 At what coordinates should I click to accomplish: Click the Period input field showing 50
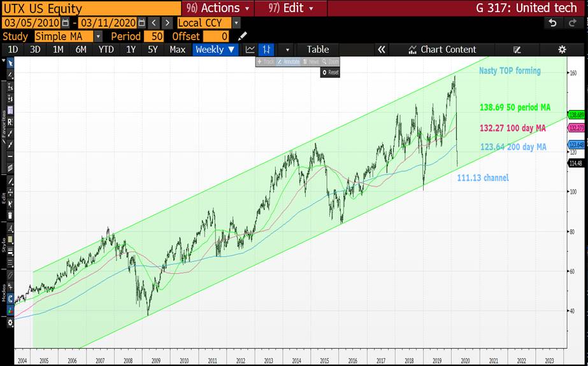(x=155, y=36)
